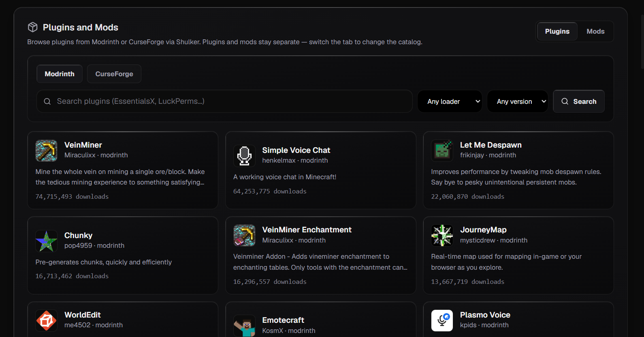This screenshot has width=644, height=337.
Task: Switch to the Plugins tab
Action: point(557,31)
